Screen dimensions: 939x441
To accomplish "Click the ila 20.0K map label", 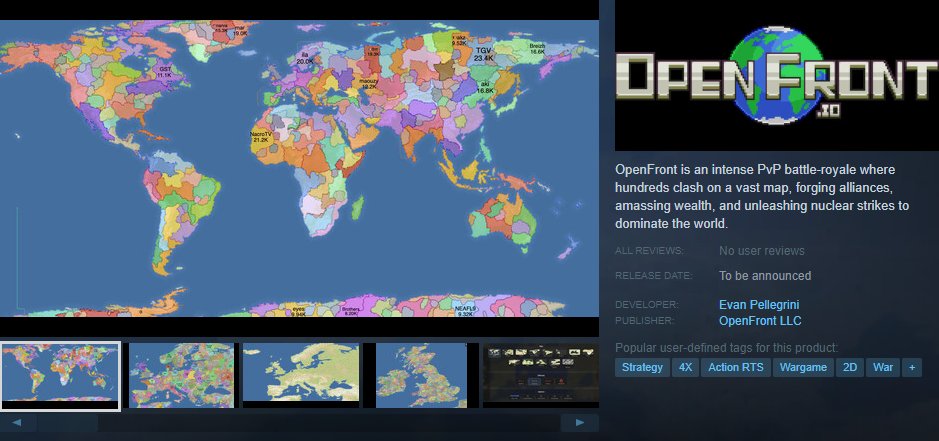I will pyautogui.click(x=305, y=58).
